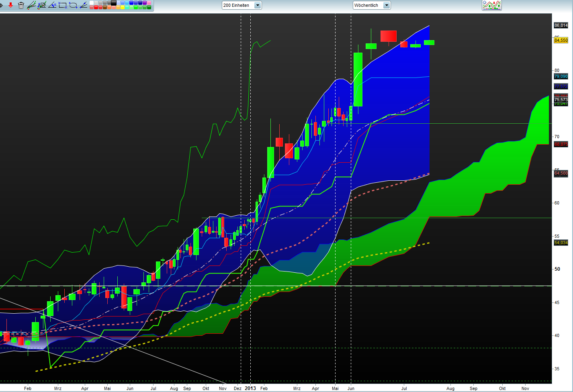Open the Wöchentlich timeframe dropdown

point(372,5)
